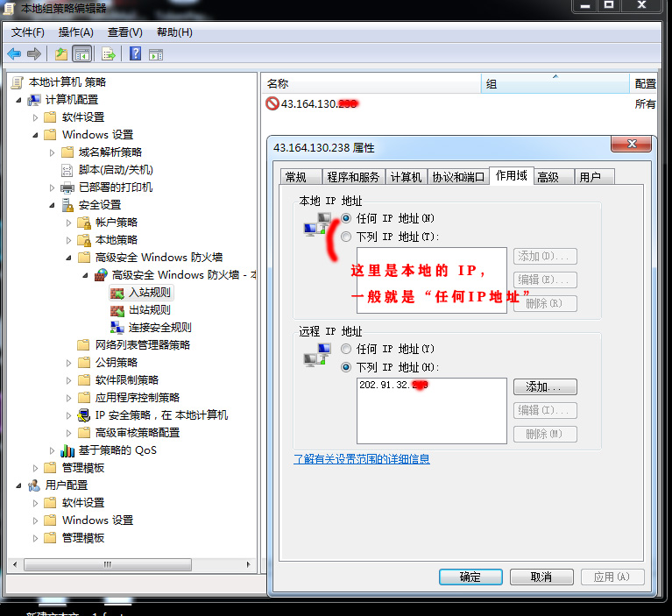The height and width of the screenshot is (616, 672).
Task: Select the 出站规则 outbound rules node
Action: 149,310
